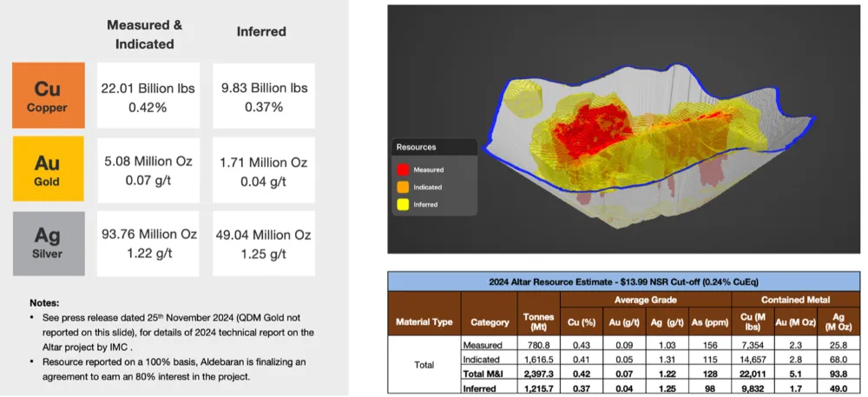Click the Resources legend header

[417, 148]
